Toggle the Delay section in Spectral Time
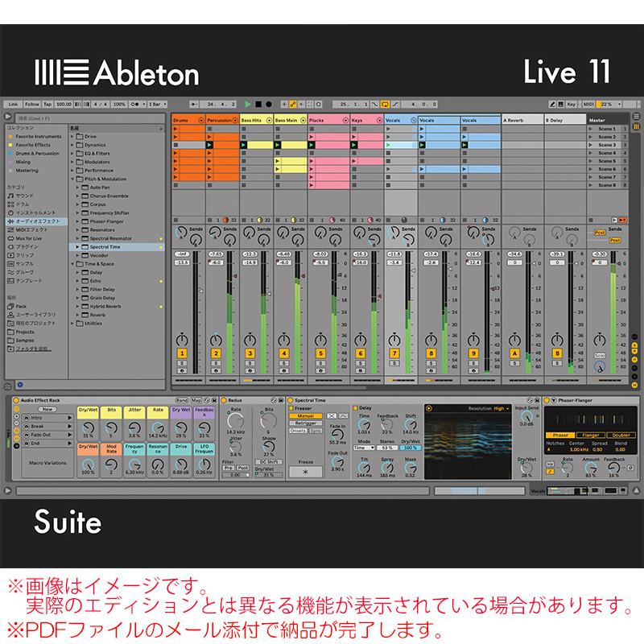This screenshot has width=644, height=644. (355, 408)
